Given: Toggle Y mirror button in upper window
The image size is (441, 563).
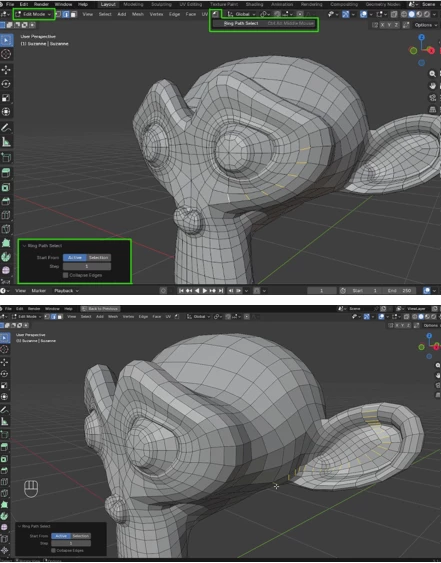Looking at the screenshot, I should tap(389, 25).
